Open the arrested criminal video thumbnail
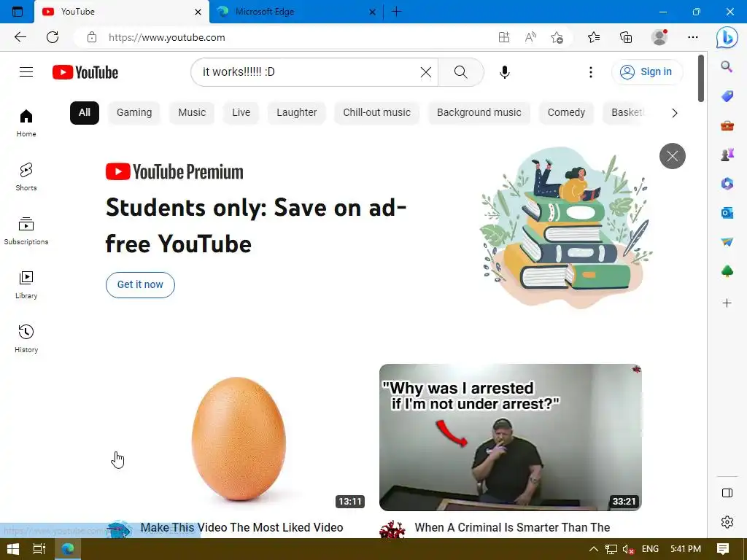The height and width of the screenshot is (560, 747). click(510, 437)
